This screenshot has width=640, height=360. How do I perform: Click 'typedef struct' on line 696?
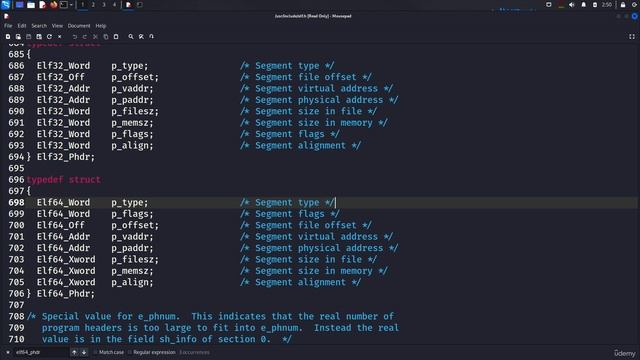[64, 180]
